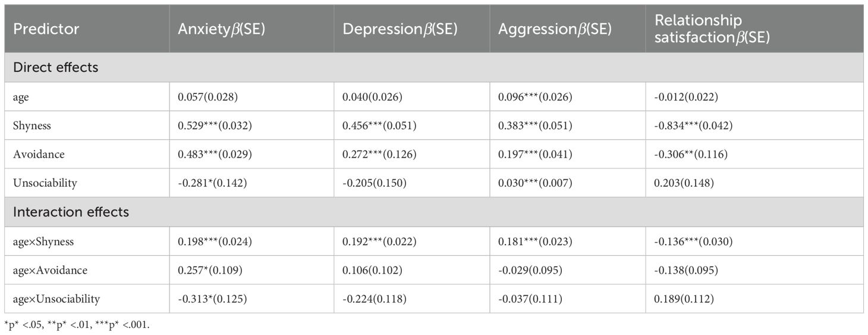
Task: Select the Anxiety β(SE) column header
Action: coord(221,29)
